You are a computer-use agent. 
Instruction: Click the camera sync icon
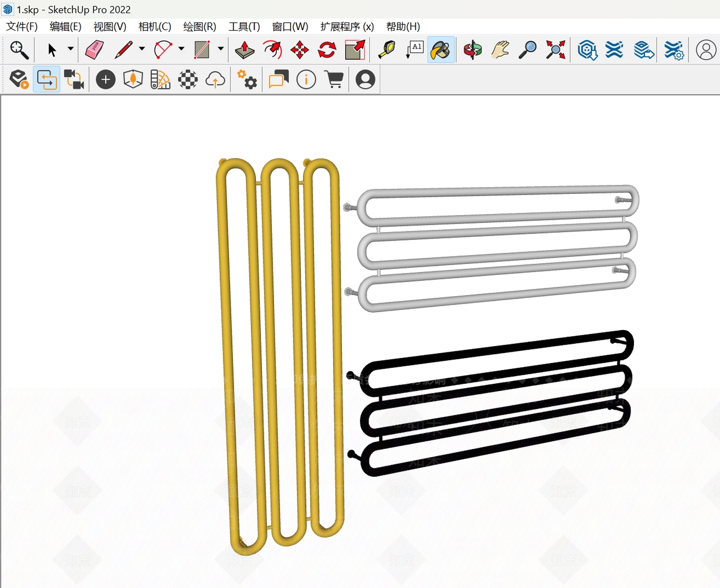[74, 80]
